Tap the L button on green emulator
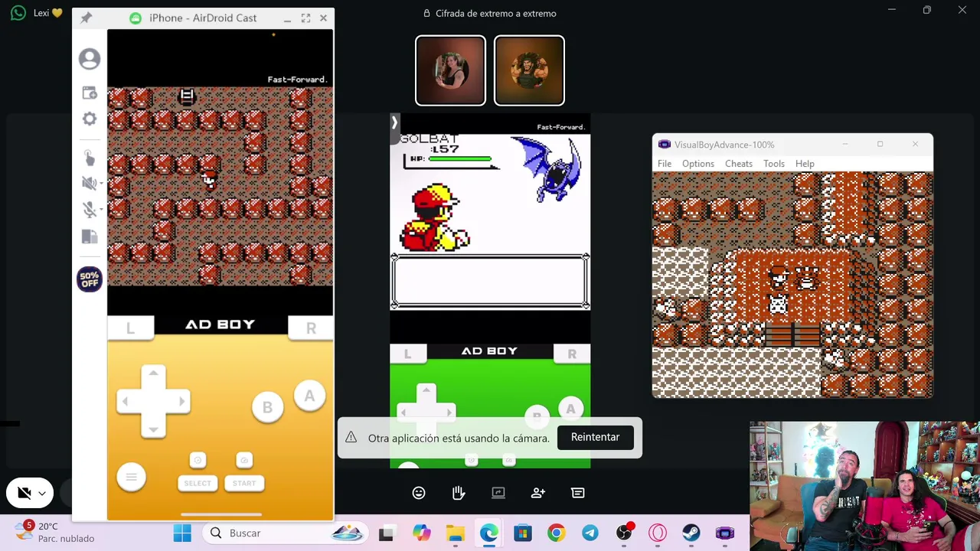The height and width of the screenshot is (551, 980). (407, 354)
